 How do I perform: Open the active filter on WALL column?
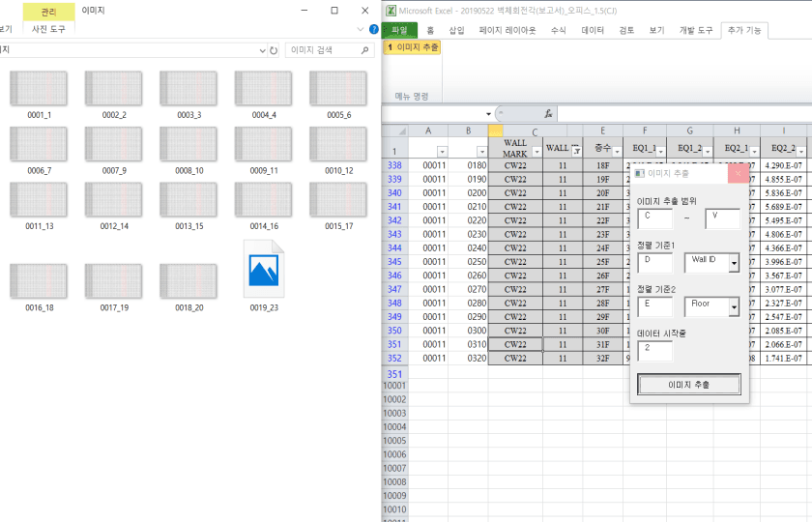tap(575, 150)
